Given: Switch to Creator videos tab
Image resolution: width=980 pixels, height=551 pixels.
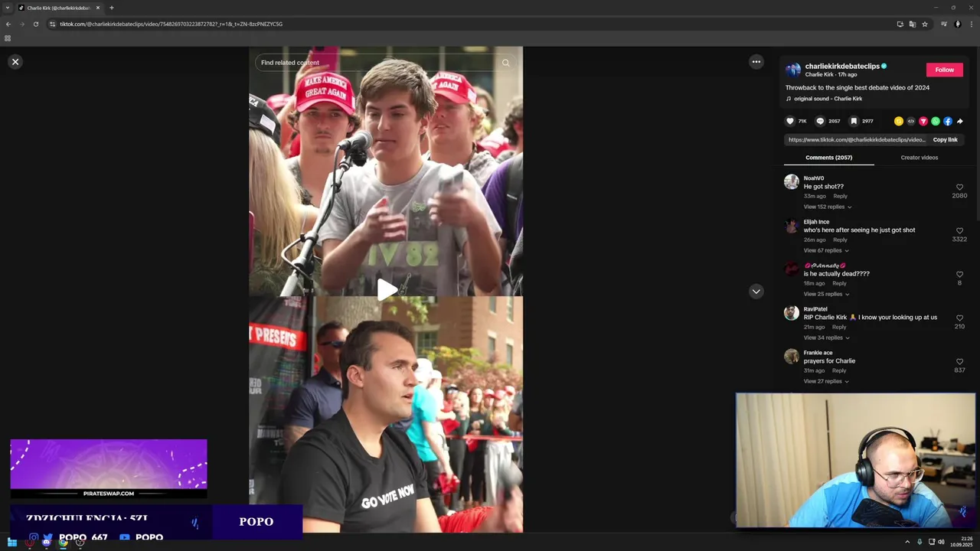Looking at the screenshot, I should pos(919,158).
